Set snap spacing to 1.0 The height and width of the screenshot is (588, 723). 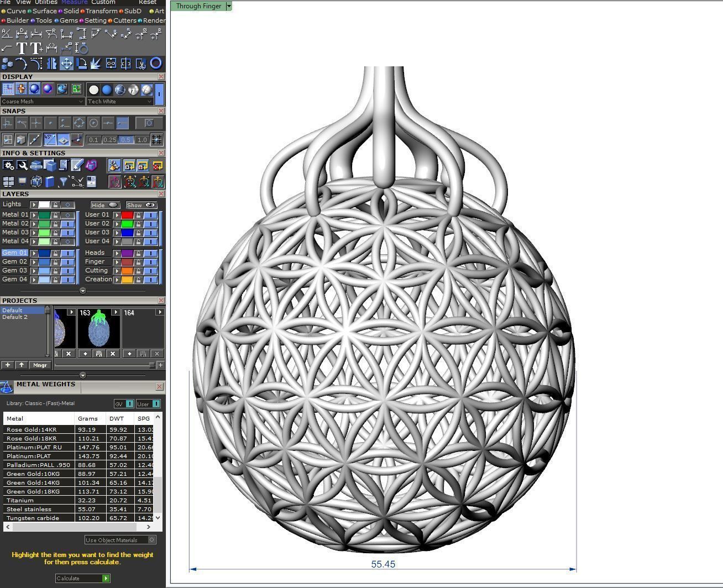[142, 140]
